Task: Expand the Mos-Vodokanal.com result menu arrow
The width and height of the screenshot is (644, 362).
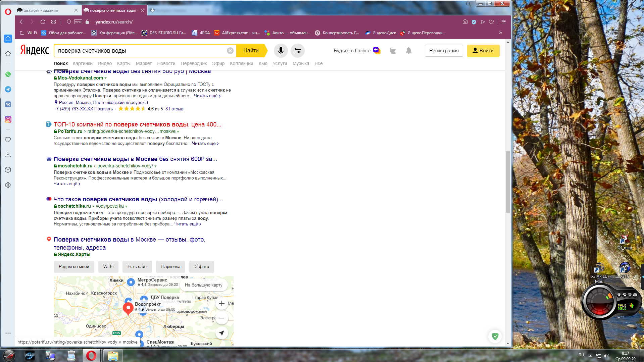Action: coord(106,78)
